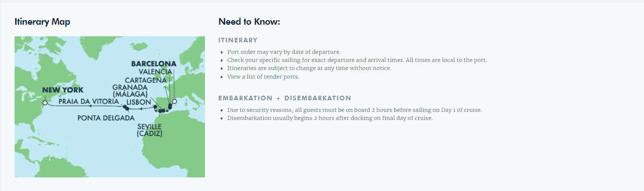Click the SEVILLE (CÁDIZ) map label
This screenshot has height=191, width=644.
(x=150, y=130)
